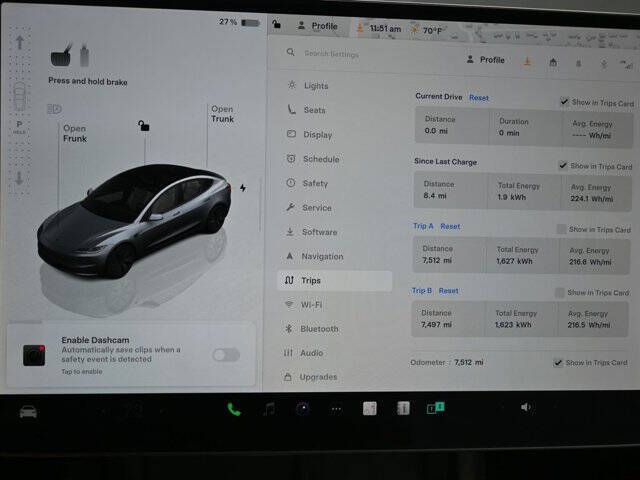Screen dimensions: 640x480
Task: Tap the sun weather icon
Action: pos(415,29)
